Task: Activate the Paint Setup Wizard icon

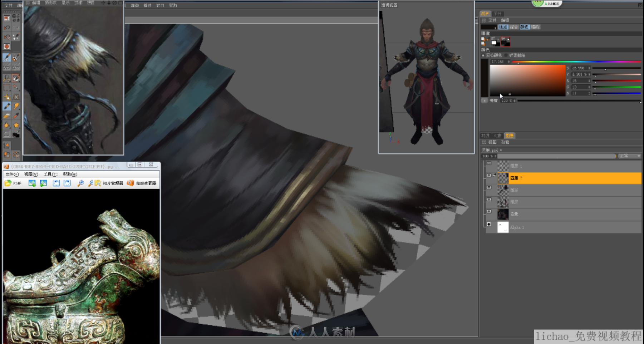Action: tap(16, 37)
